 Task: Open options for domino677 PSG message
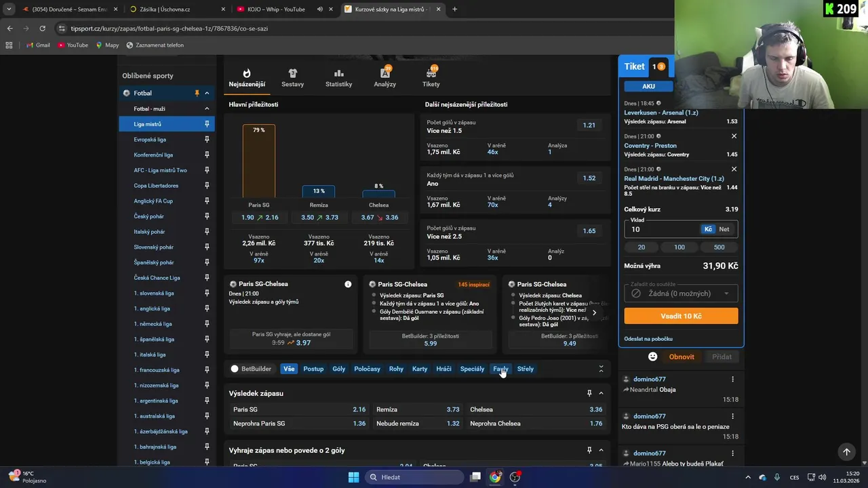pyautogui.click(x=732, y=416)
